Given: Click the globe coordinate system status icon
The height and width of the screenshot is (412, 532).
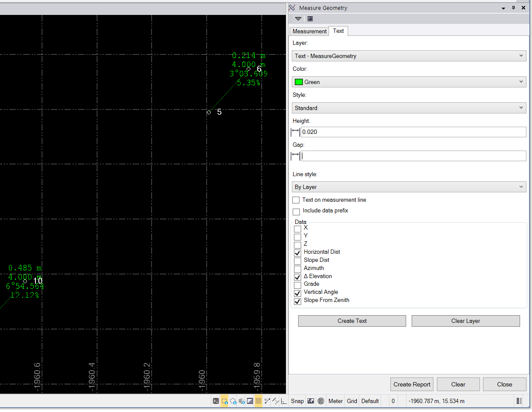Looking at the screenshot, I should (x=321, y=401).
